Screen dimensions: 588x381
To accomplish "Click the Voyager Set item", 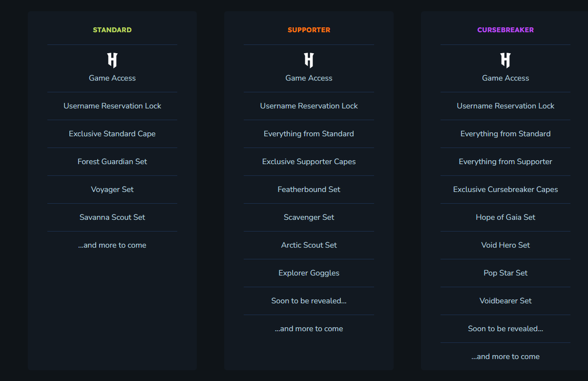I will tap(112, 190).
